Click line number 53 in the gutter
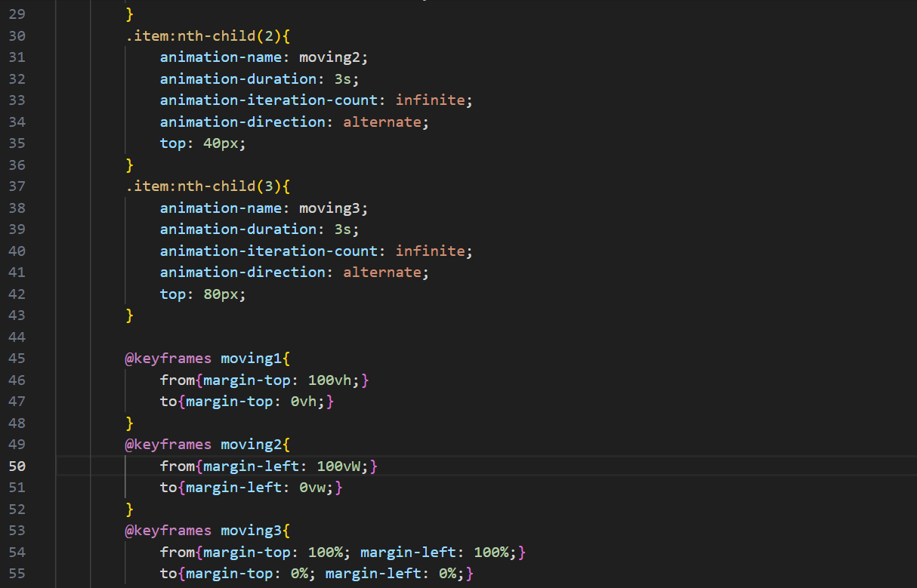917x588 pixels. [x=17, y=531]
